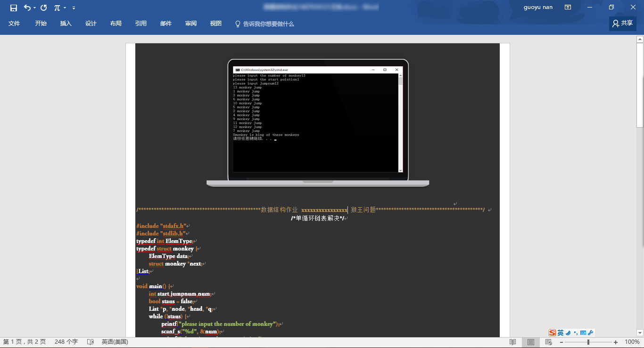The width and height of the screenshot is (644, 348).
Task: Click the zoom slider handle
Action: (588, 342)
